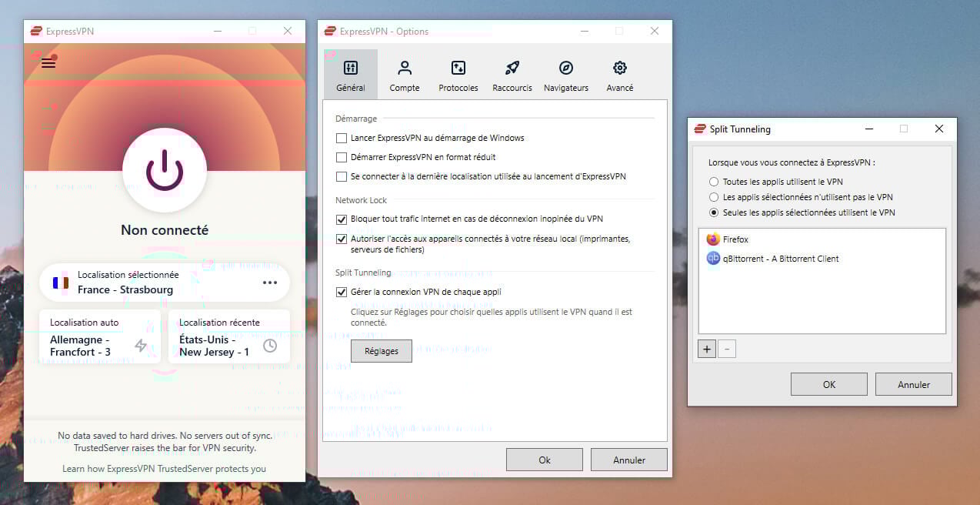Enable launching ExpressVPN at Windows startup
Viewport: 980px width, 505px height.
341,138
